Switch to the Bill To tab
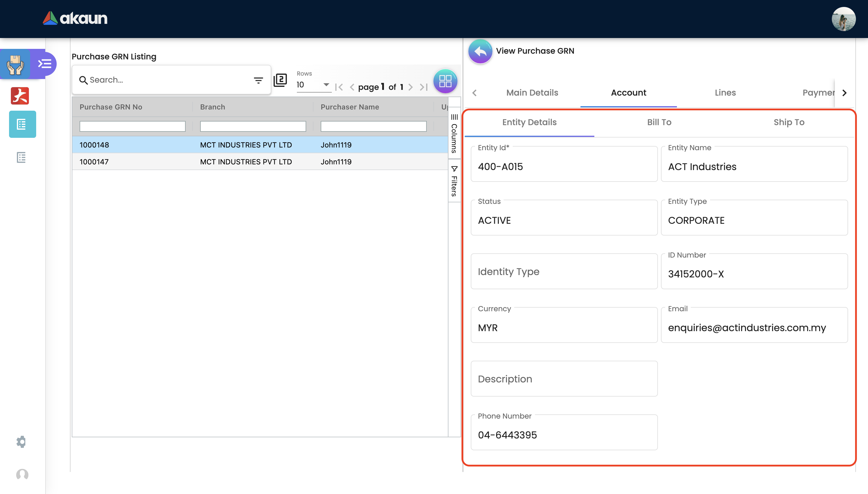This screenshot has width=868, height=494. click(659, 122)
